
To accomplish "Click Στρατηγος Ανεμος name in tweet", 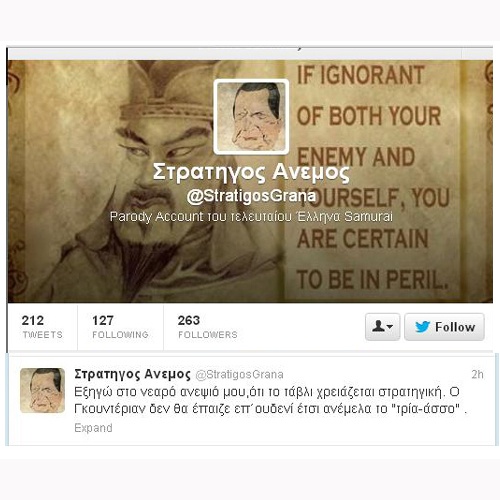I will coord(132,374).
